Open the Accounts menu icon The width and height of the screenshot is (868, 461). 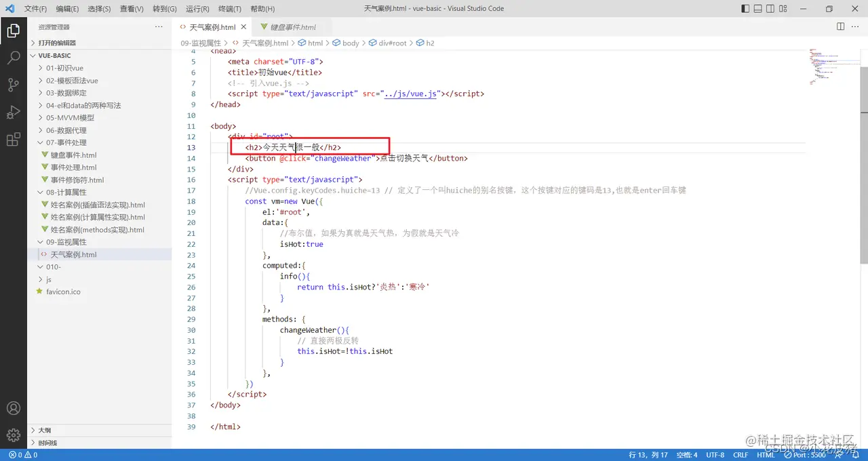(x=13, y=409)
